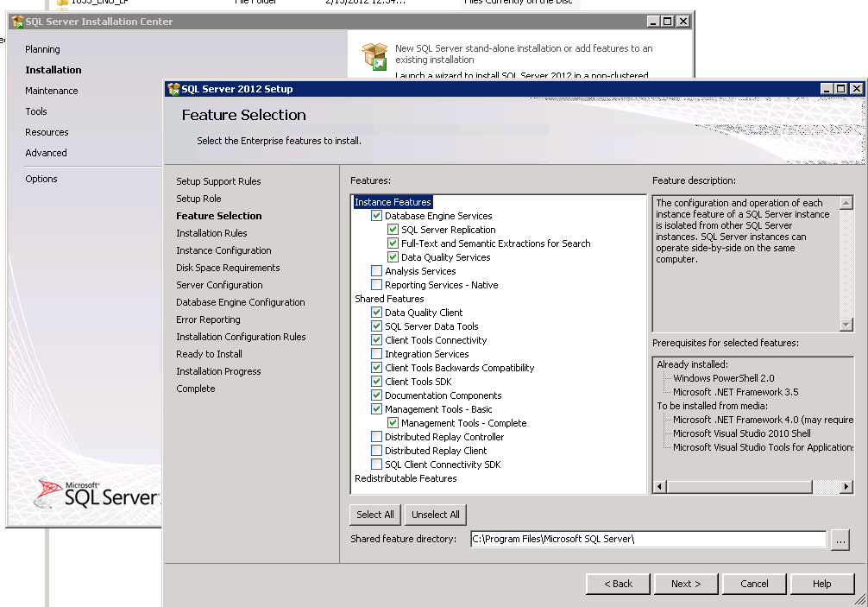The width and height of the screenshot is (868, 607).
Task: Enable Analysis Services checkbox
Action: click(376, 271)
